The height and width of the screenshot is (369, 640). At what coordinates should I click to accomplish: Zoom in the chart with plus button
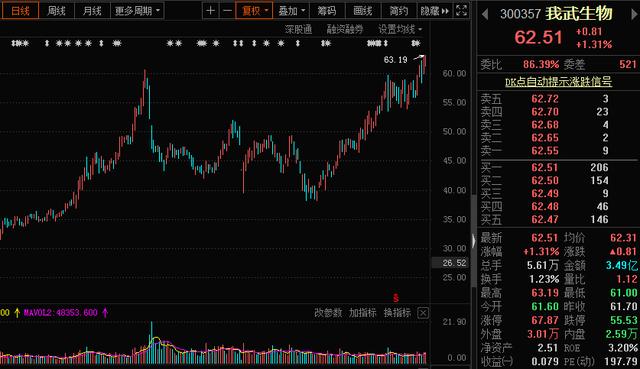[x=211, y=11]
